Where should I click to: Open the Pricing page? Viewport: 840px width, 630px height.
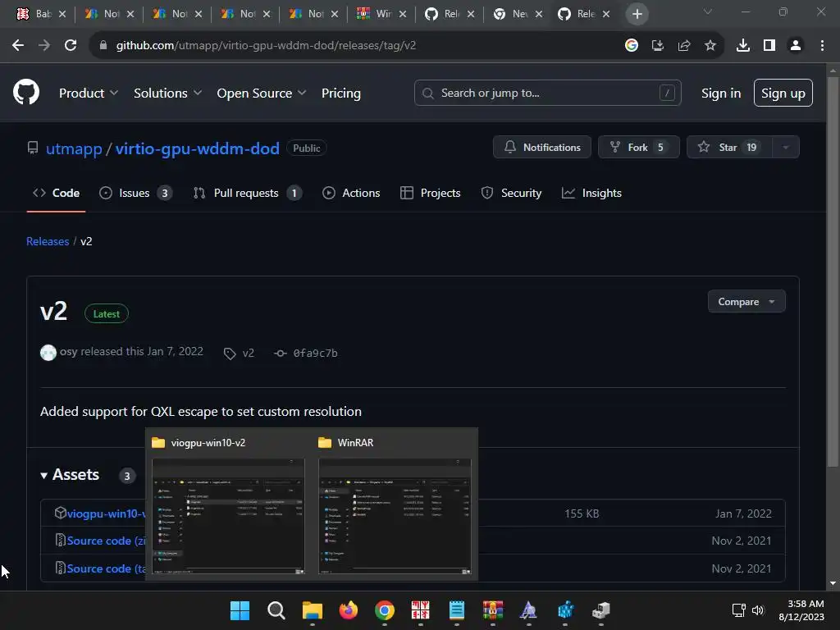[x=340, y=94]
